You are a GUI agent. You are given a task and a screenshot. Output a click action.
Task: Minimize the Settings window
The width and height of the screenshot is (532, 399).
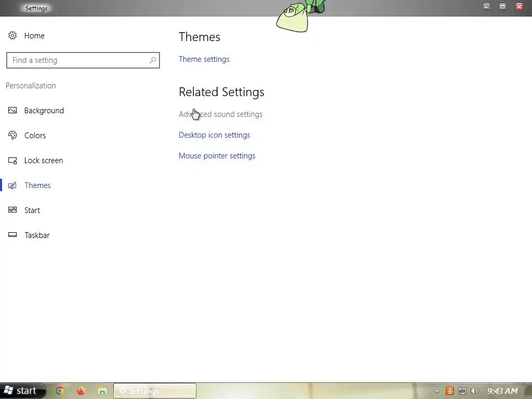pos(486,6)
